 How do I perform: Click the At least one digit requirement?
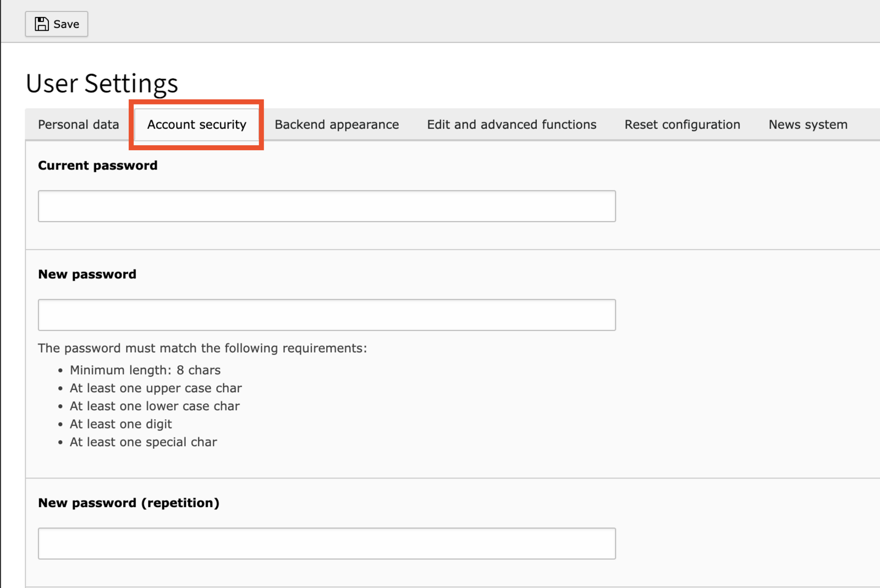[x=121, y=424]
